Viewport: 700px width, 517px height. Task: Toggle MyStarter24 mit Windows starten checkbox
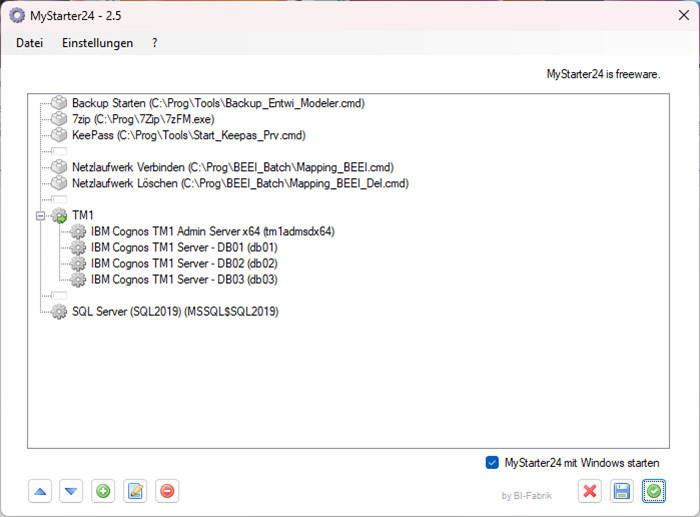click(x=492, y=463)
